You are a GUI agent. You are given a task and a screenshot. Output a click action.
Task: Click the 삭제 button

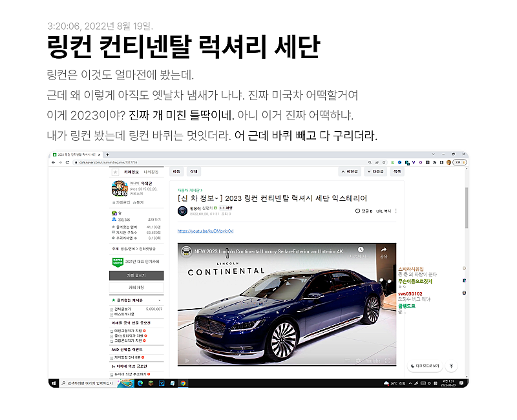tap(194, 171)
